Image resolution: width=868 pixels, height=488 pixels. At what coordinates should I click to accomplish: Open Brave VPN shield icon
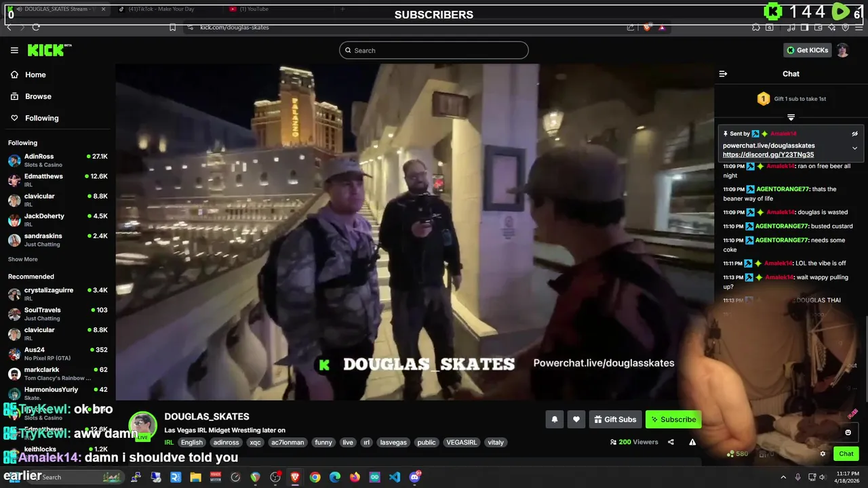coord(846,27)
